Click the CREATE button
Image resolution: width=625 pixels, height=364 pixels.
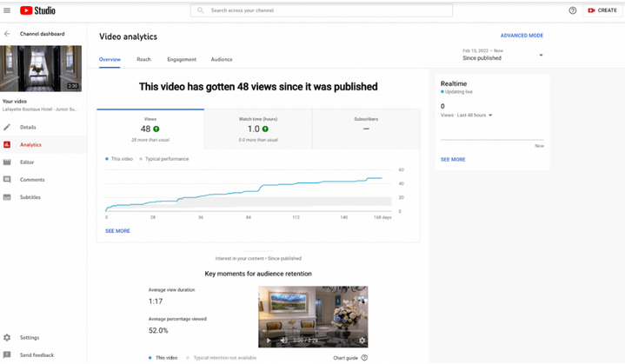(x=602, y=10)
